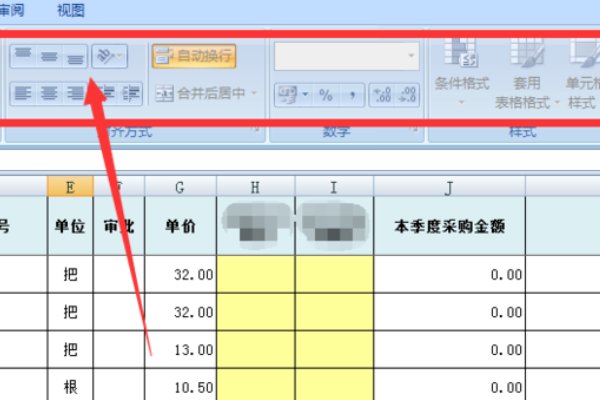
Task: Open the text orientation tool
Action: point(109,56)
